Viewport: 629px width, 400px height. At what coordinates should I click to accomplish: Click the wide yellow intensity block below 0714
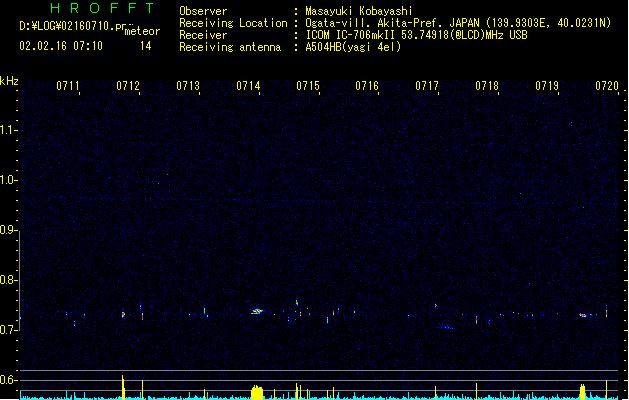click(257, 393)
